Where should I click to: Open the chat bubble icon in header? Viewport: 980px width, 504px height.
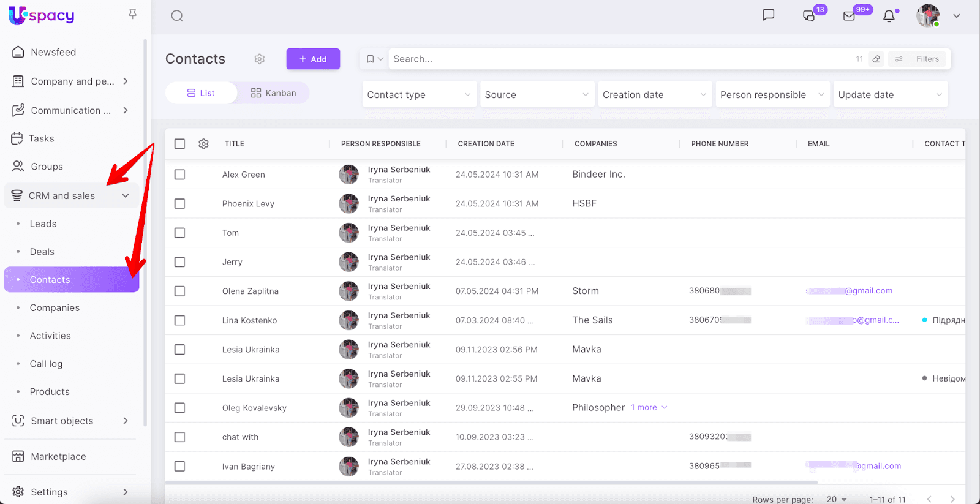(x=768, y=15)
